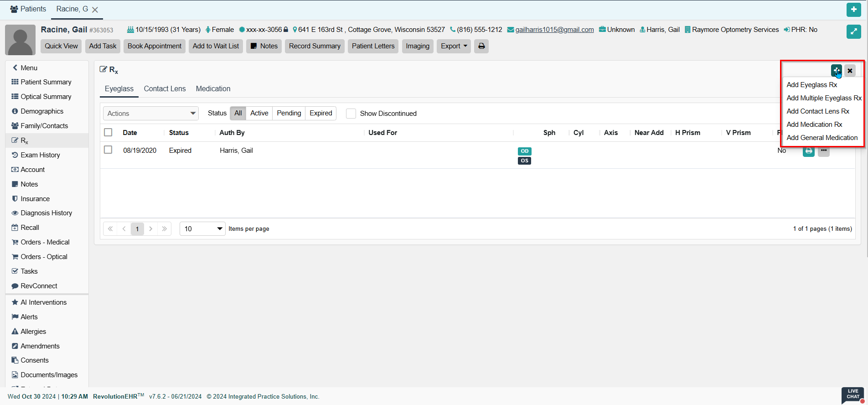Open the Actions dropdown
This screenshot has width=868, height=405.
pos(151,114)
